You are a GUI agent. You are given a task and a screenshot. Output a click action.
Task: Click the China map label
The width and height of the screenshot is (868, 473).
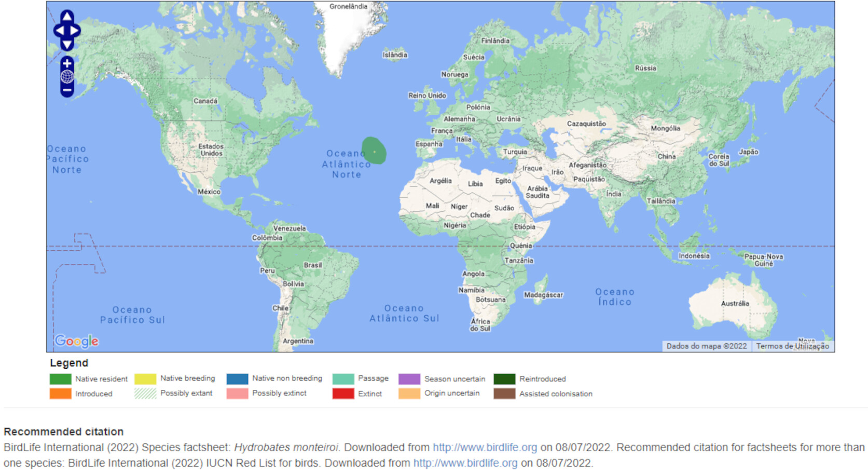[667, 156]
